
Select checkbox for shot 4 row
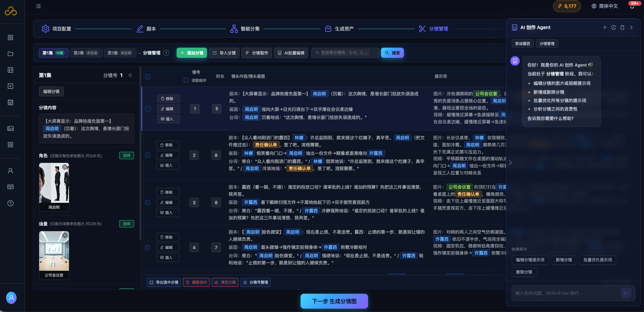pyautogui.click(x=148, y=247)
